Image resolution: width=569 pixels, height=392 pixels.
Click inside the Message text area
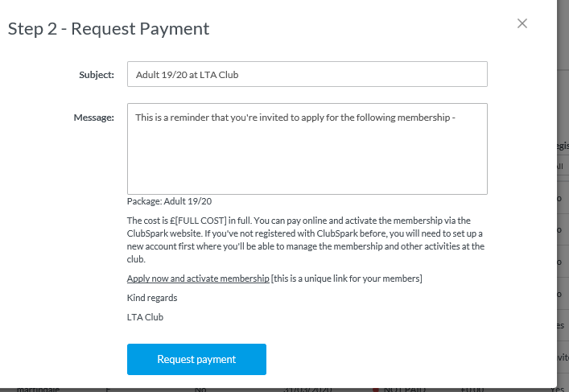tap(307, 149)
